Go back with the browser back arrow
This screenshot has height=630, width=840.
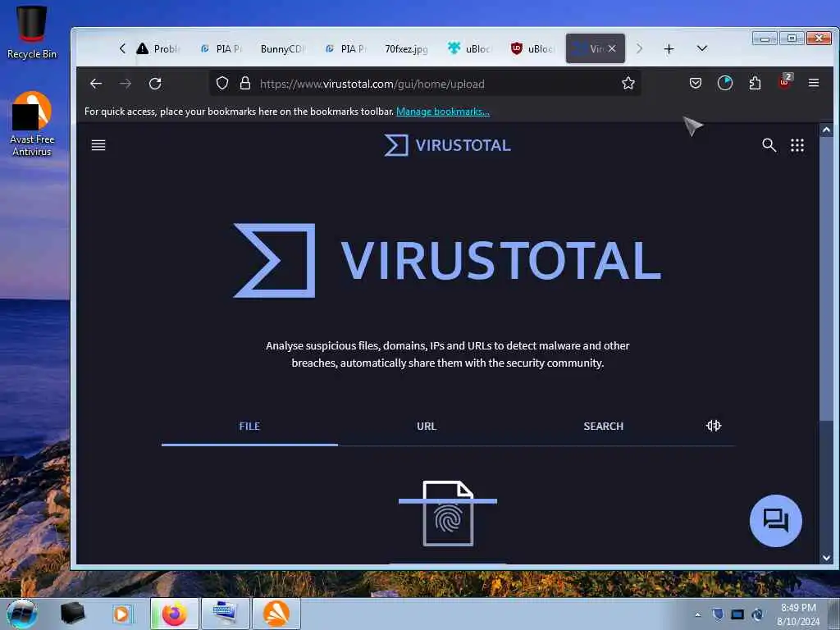(x=96, y=84)
